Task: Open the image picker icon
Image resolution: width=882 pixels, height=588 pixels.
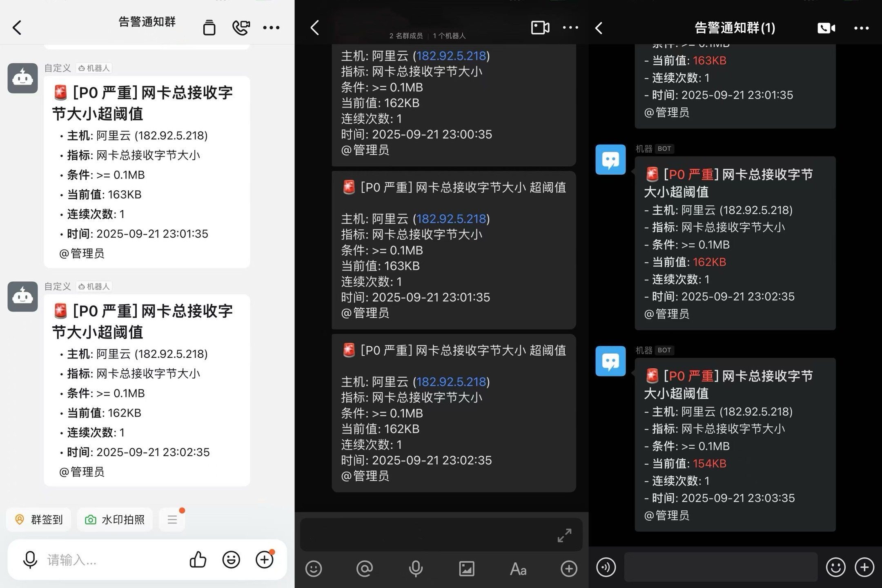Action: 467,568
